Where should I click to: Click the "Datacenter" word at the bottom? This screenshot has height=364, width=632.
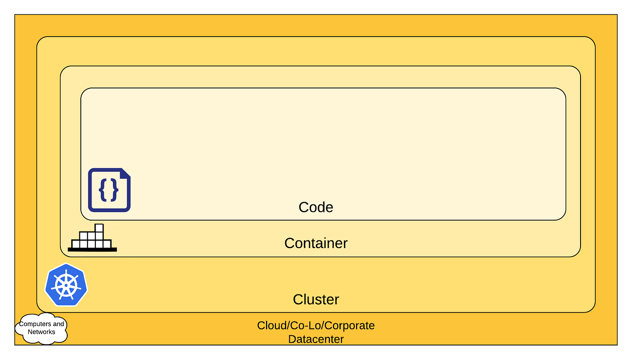pos(316,338)
